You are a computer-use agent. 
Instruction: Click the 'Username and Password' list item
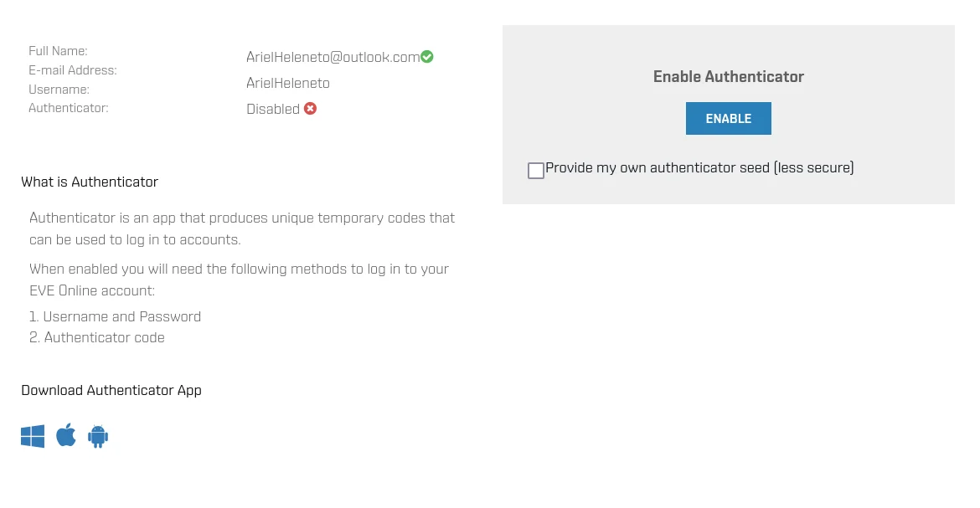tap(115, 317)
